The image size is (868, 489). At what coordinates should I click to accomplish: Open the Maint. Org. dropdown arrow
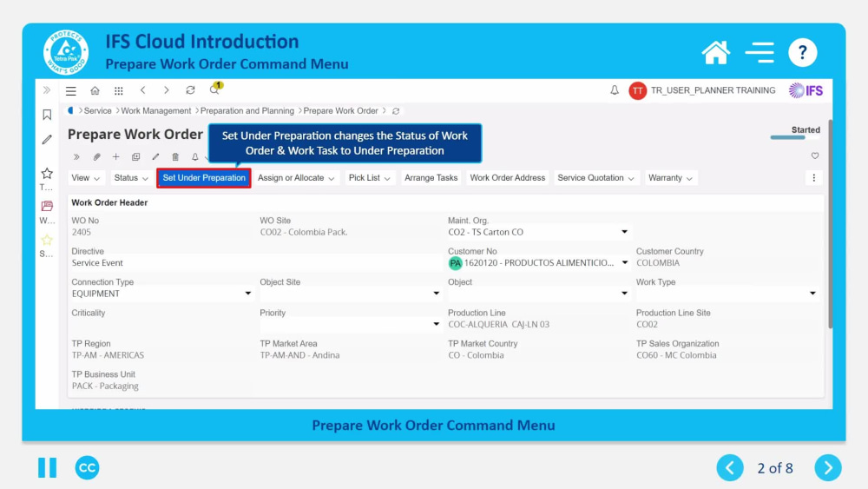coord(624,232)
